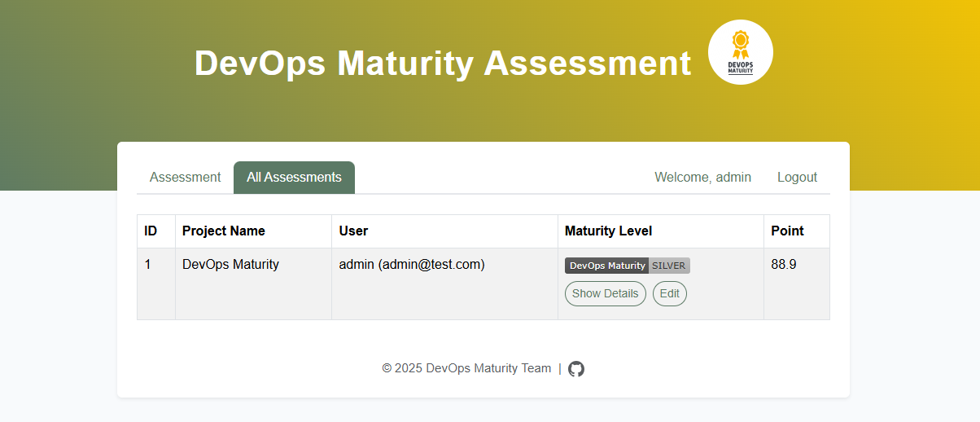Click the Maturity Level column header
980x422 pixels.
(x=661, y=231)
